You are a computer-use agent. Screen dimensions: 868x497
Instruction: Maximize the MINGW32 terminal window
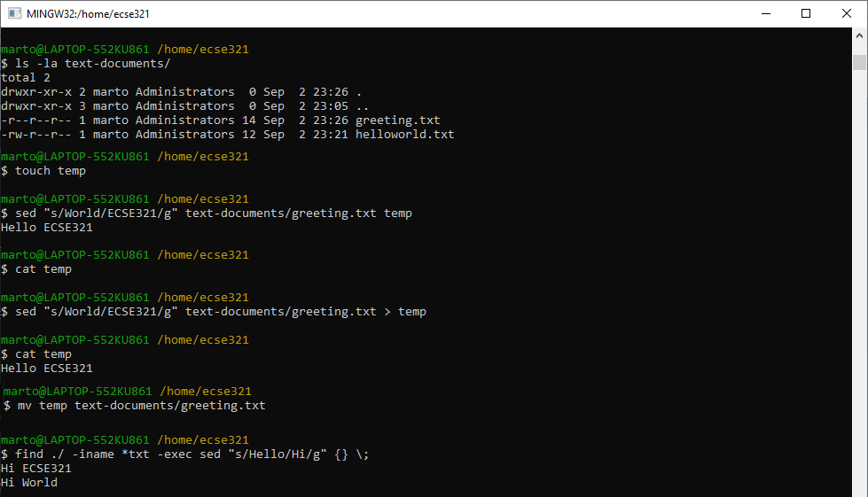pos(806,13)
